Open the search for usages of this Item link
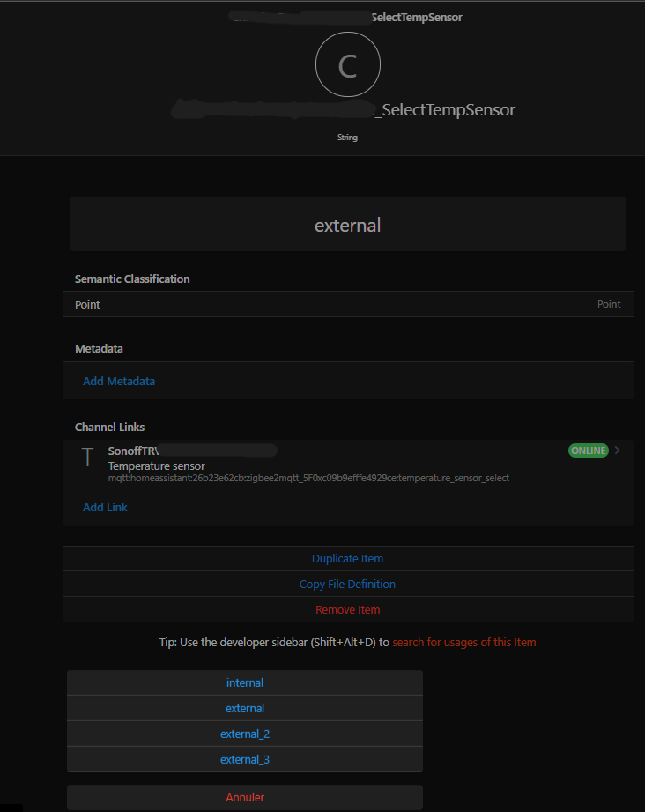The height and width of the screenshot is (812, 645). (x=463, y=643)
